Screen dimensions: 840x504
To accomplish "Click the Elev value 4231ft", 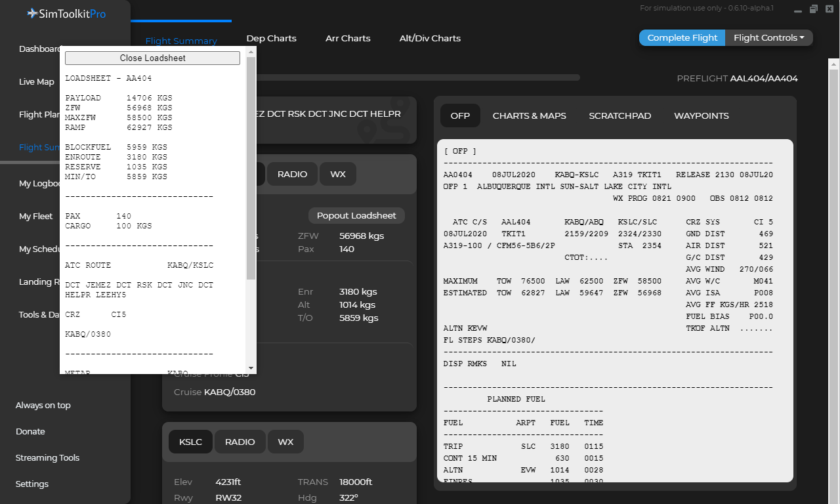I will coord(230,482).
